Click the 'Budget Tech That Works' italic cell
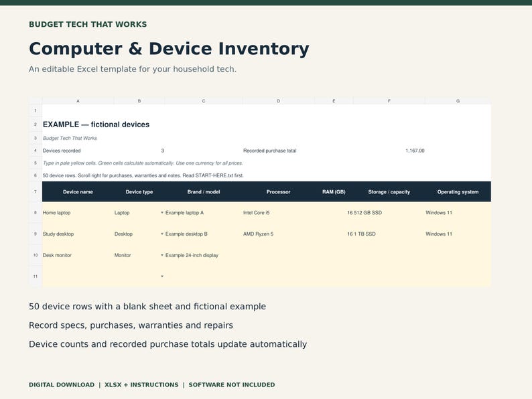Viewport: 532px width, 399px height. pos(70,139)
